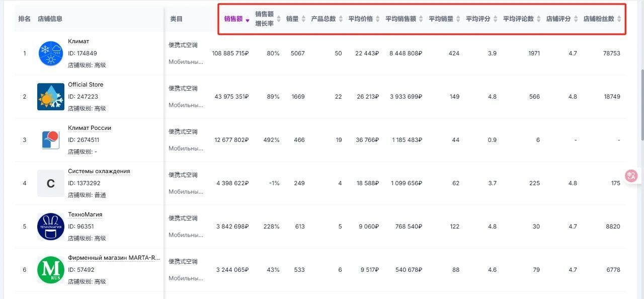Open the Системы охлаждения store link
Viewport: 644px width, 299px height.
[99, 171]
